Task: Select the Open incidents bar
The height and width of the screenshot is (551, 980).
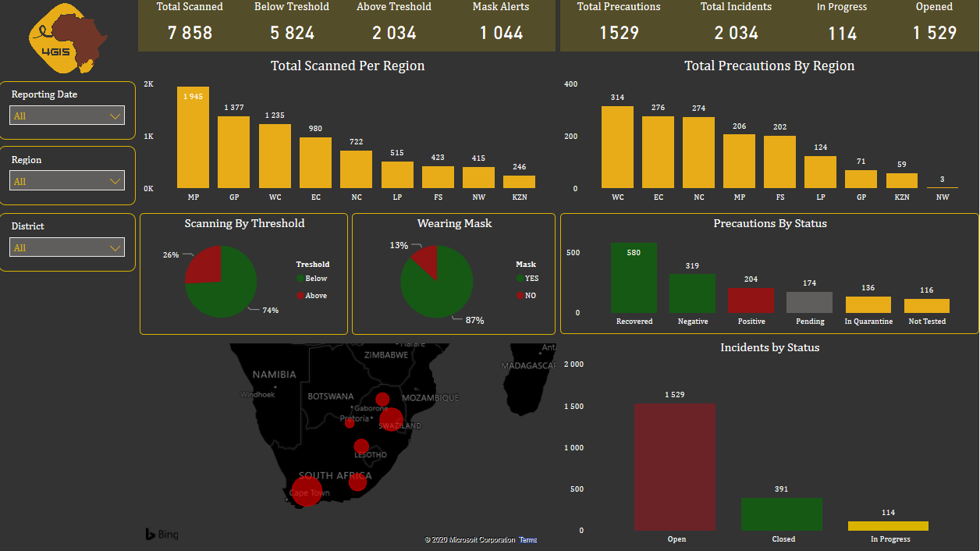Action: tap(675, 467)
